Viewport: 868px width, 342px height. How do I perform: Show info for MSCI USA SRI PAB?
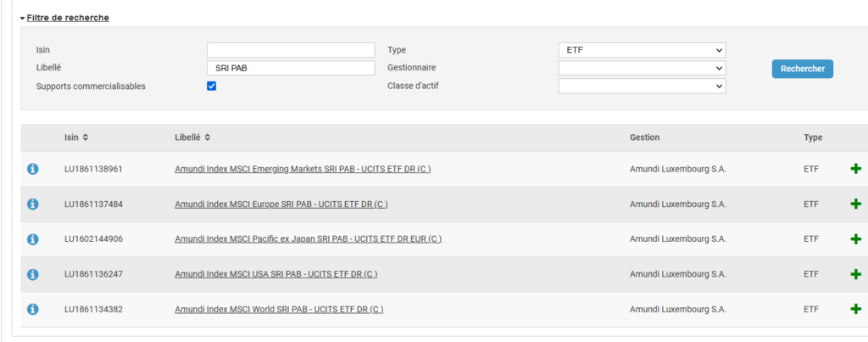33,274
